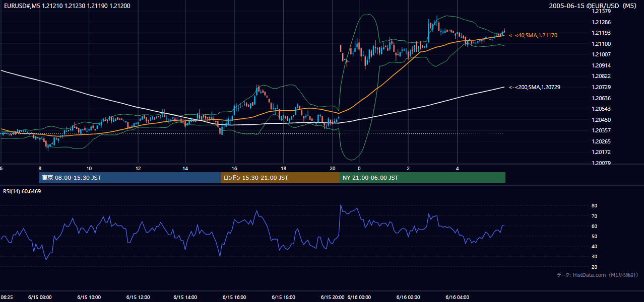Screen dimensions: 644x302
Task: Click hour label 18 on price chart axis
Action: (284, 168)
